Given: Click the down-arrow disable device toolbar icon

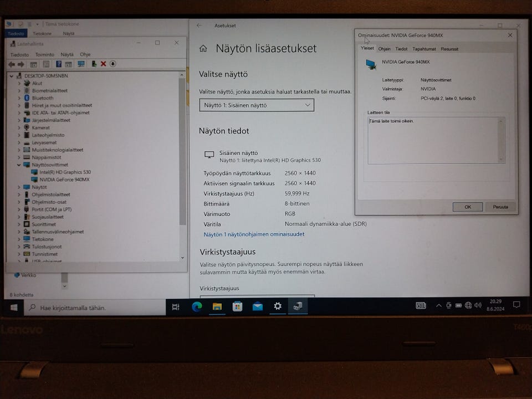Looking at the screenshot, I should pyautogui.click(x=113, y=64).
